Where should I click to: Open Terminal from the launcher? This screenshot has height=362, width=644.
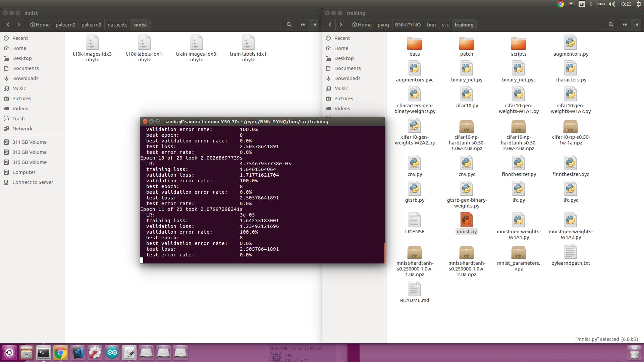point(43,353)
